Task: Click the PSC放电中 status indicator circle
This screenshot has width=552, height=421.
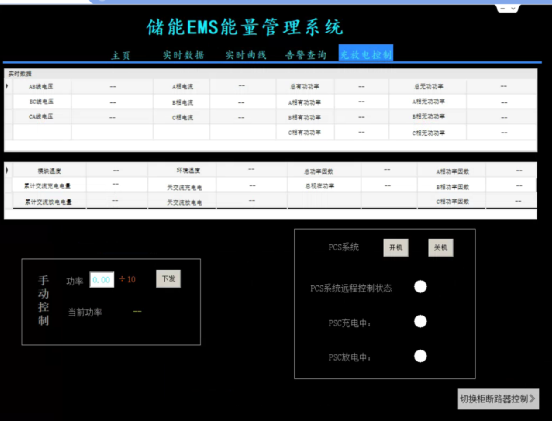Action: 420,356
